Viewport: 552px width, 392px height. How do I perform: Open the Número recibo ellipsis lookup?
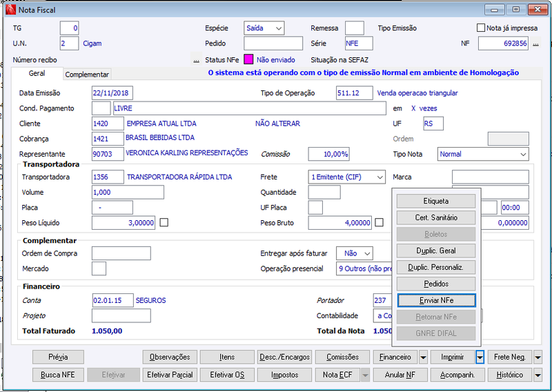click(196, 60)
